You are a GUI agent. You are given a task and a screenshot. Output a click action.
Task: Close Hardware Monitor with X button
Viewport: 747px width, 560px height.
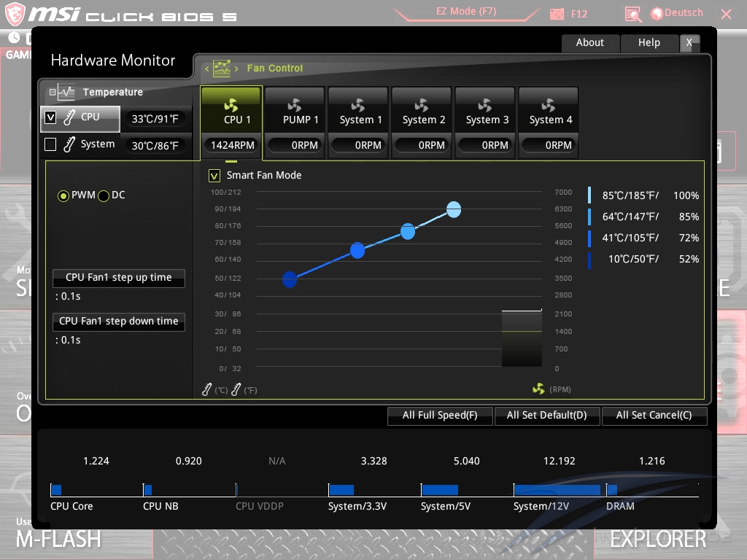(x=689, y=43)
